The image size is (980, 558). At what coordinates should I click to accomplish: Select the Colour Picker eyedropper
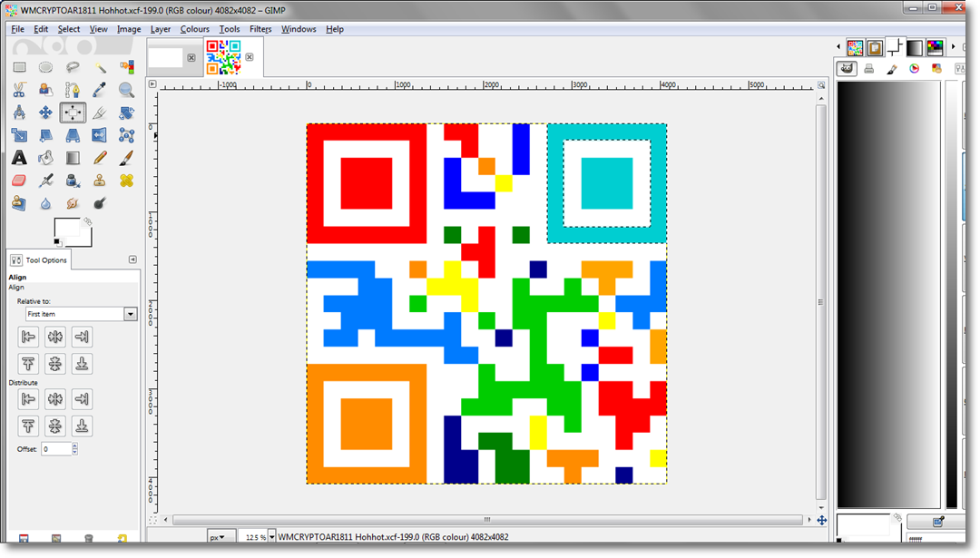tap(100, 90)
